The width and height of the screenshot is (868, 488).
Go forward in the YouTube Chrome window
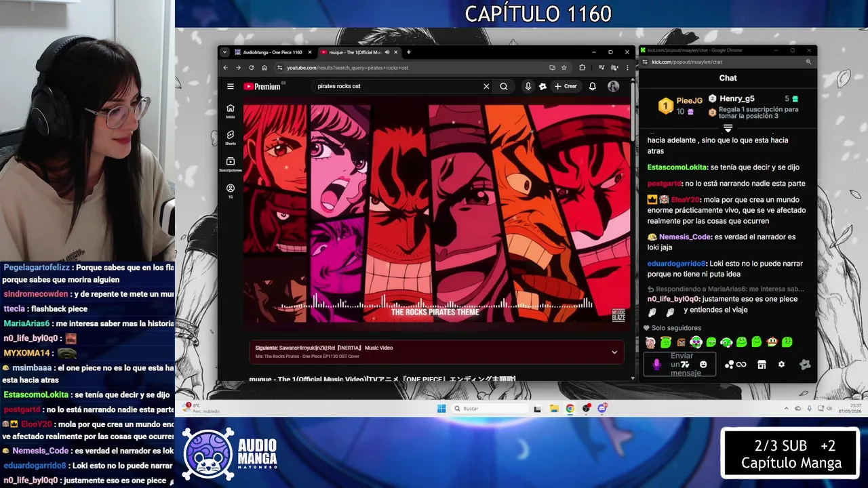coord(239,67)
